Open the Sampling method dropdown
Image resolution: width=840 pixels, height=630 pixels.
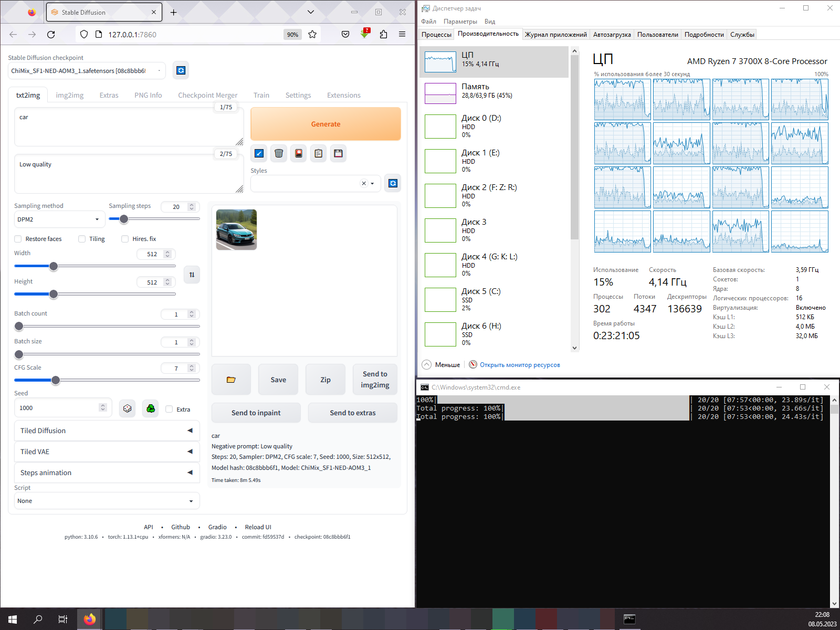click(x=59, y=219)
